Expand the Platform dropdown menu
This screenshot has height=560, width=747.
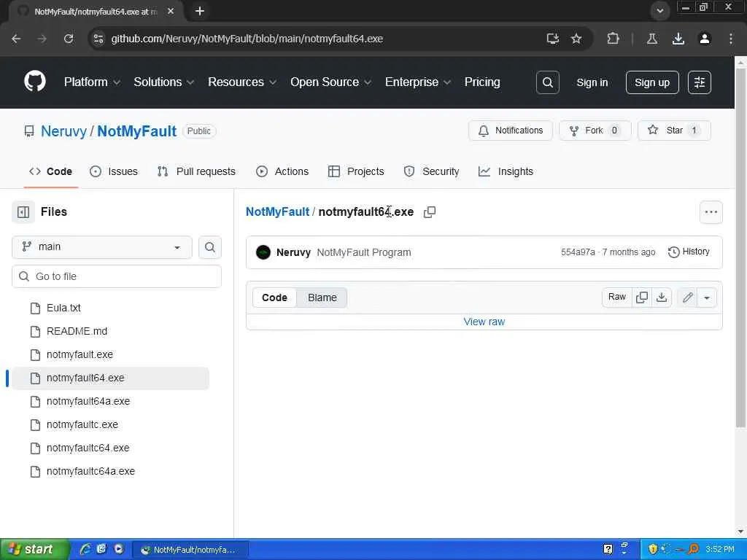click(92, 82)
